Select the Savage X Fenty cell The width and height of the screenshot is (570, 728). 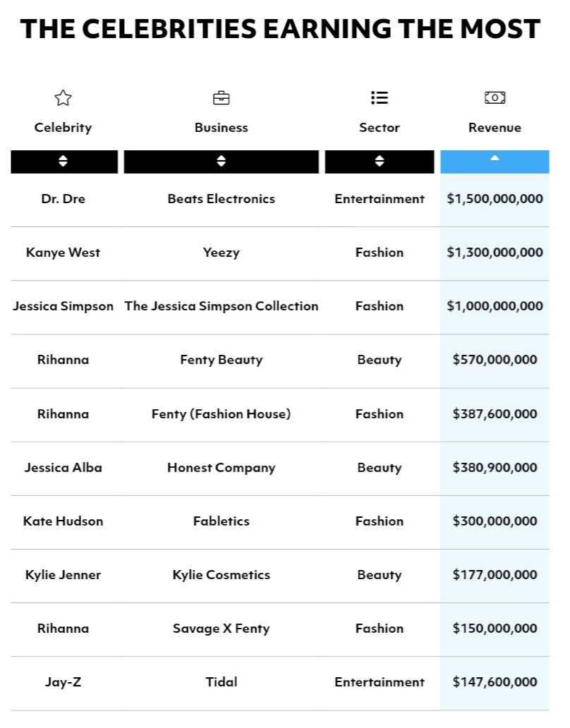click(222, 629)
